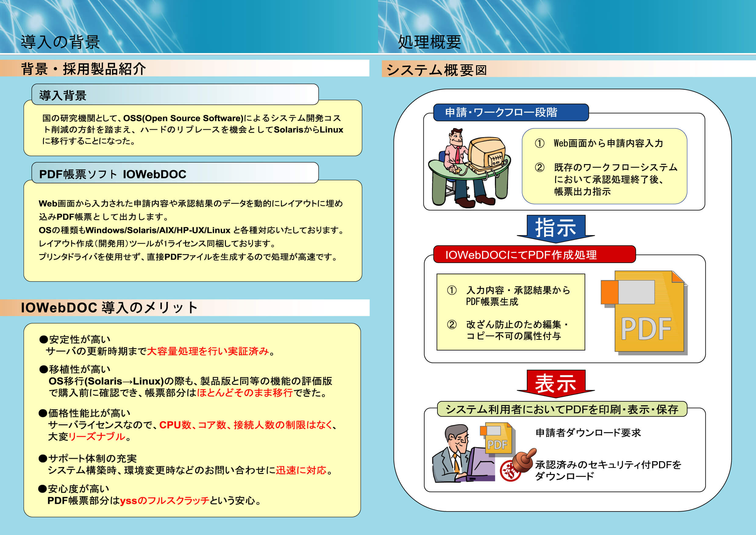This screenshot has height=535, width=756.
Task: Click the red 表示 down arrow
Action: pos(555,384)
